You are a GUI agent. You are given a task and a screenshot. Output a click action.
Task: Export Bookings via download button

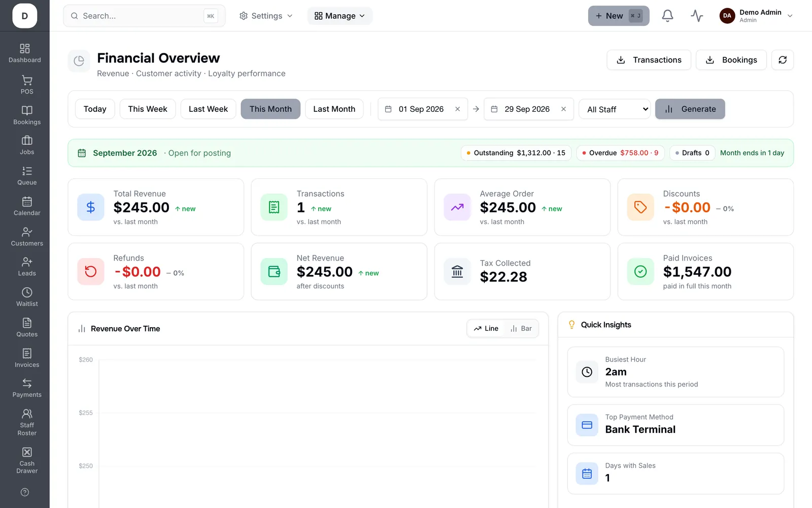[x=731, y=60]
